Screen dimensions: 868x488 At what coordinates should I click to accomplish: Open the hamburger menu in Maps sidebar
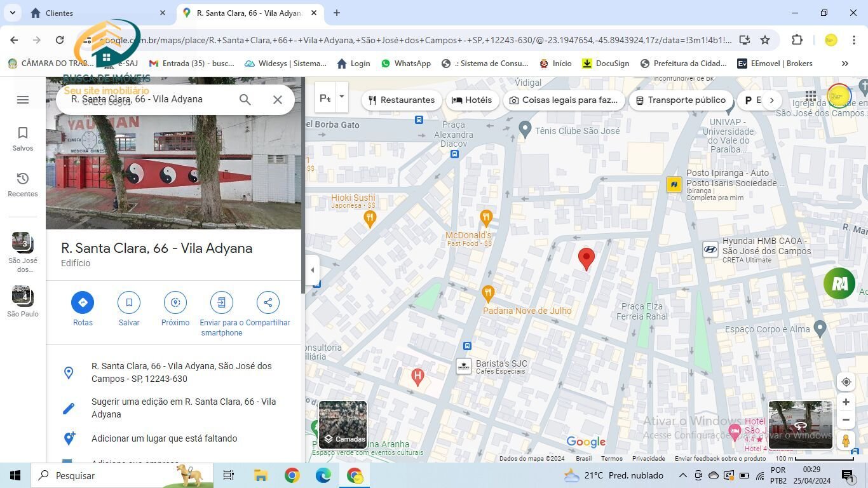click(23, 100)
